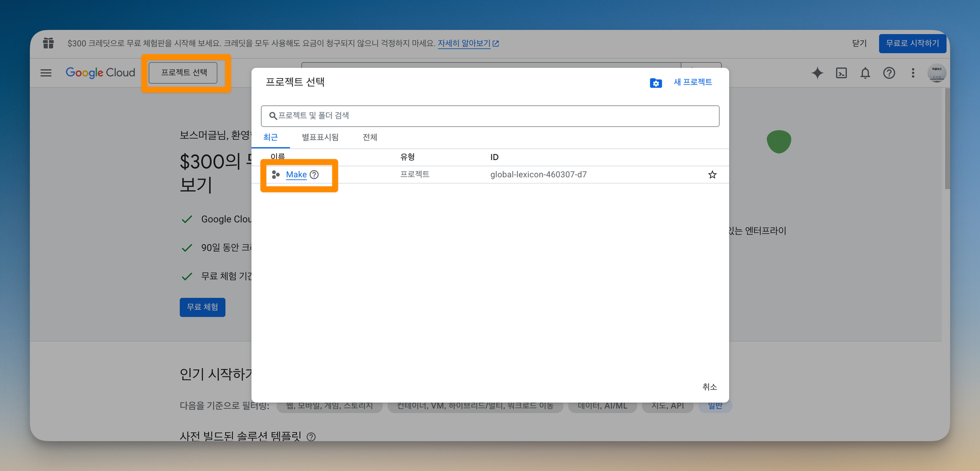Click the user account avatar
This screenshot has width=980, height=471.
[x=936, y=73]
